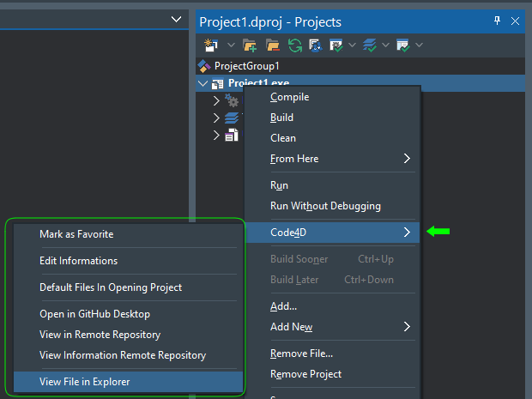Open the dropdown after the last toolbar icon
Screen dimensions: 532x399
419,45
